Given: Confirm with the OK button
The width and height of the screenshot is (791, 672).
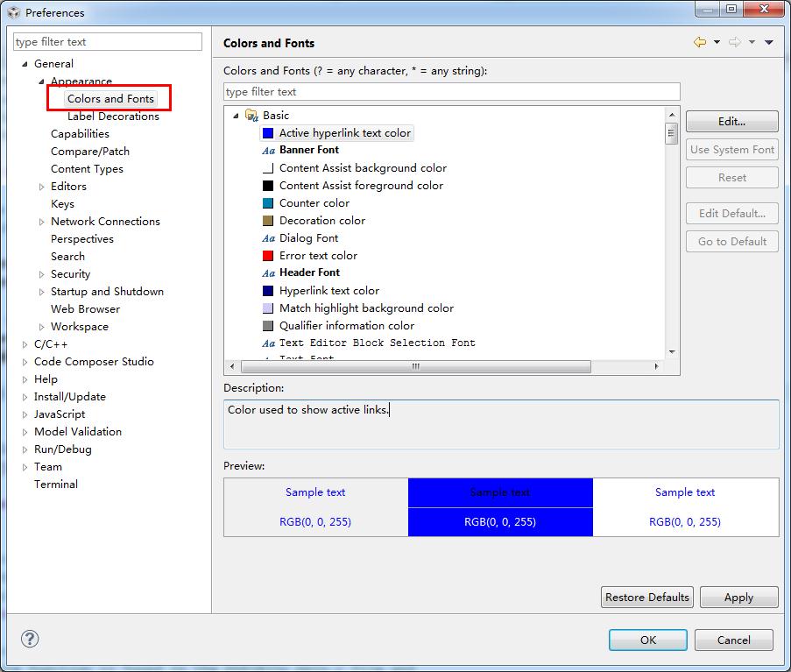Looking at the screenshot, I should (x=647, y=640).
